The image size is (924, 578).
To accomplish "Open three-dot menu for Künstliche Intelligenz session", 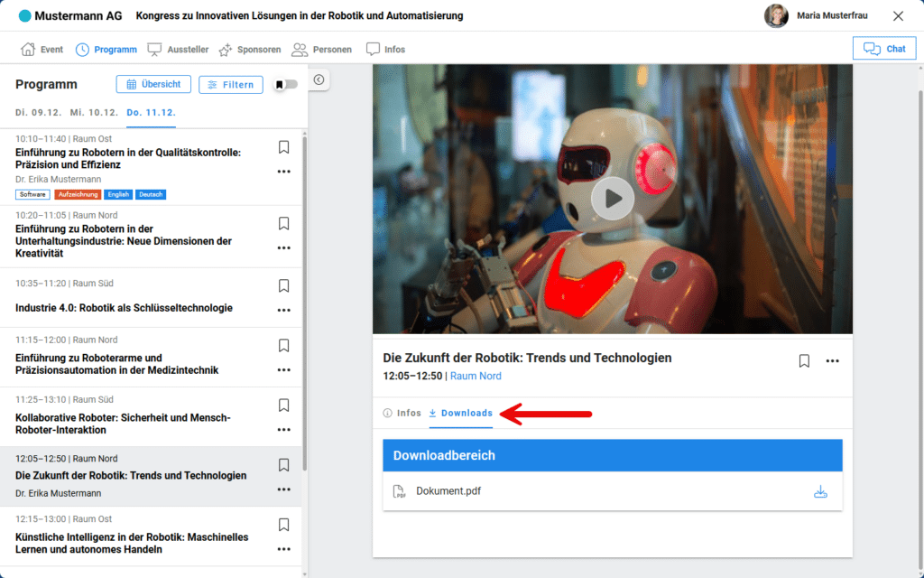I will 283,548.
